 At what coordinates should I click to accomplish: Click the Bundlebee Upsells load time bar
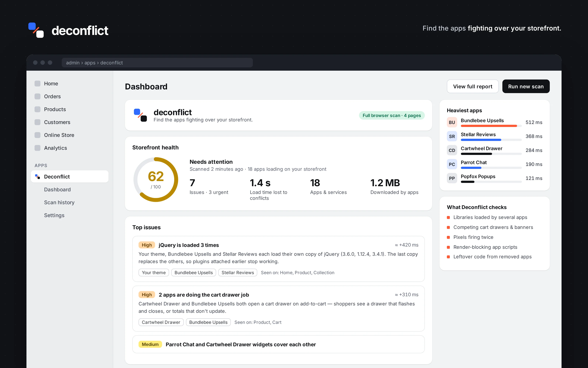491,126
